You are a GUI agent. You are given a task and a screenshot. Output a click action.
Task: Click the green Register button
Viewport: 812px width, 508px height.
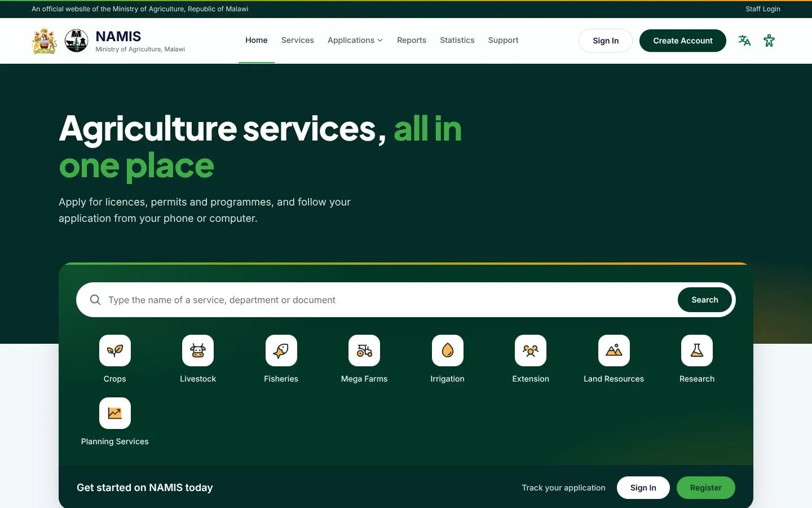click(706, 488)
